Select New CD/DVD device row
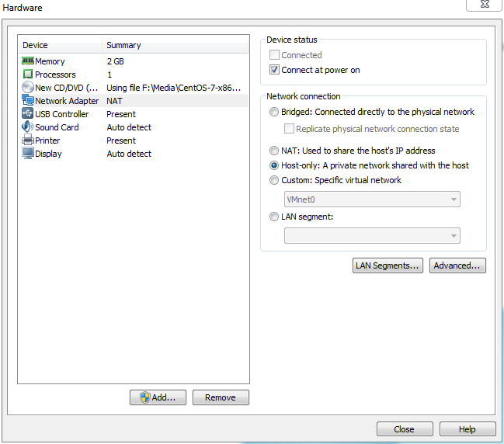Image resolution: width=504 pixels, height=444 pixels. pos(66,88)
